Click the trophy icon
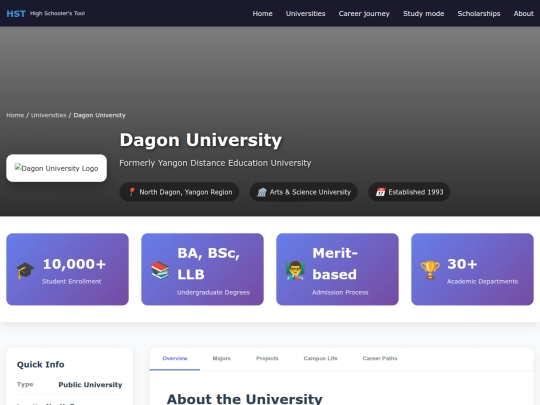540x405 pixels. click(x=430, y=270)
